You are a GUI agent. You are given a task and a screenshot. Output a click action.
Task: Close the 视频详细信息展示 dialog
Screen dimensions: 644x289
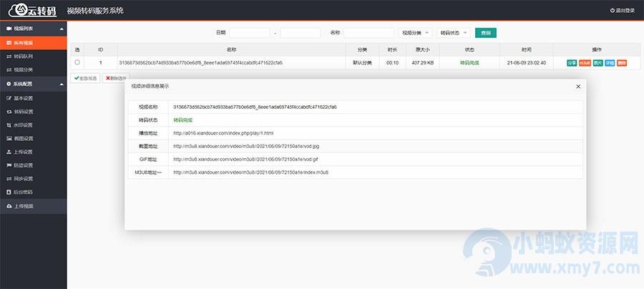click(578, 87)
